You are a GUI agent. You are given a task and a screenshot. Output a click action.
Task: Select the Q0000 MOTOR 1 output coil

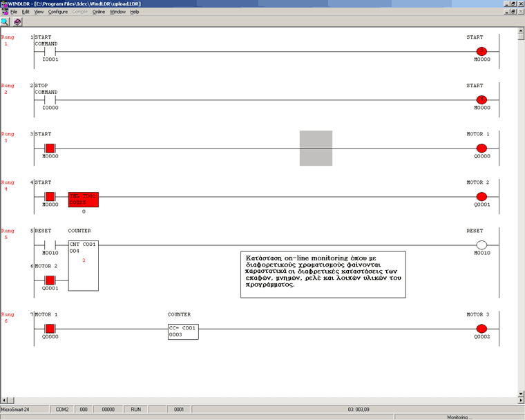coord(481,148)
